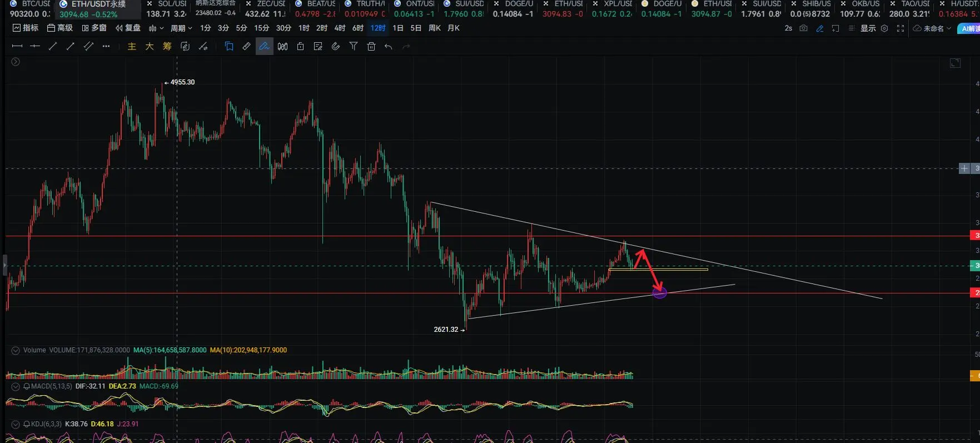Click the add-window square icon
This screenshot has width=980, height=443.
835,28
